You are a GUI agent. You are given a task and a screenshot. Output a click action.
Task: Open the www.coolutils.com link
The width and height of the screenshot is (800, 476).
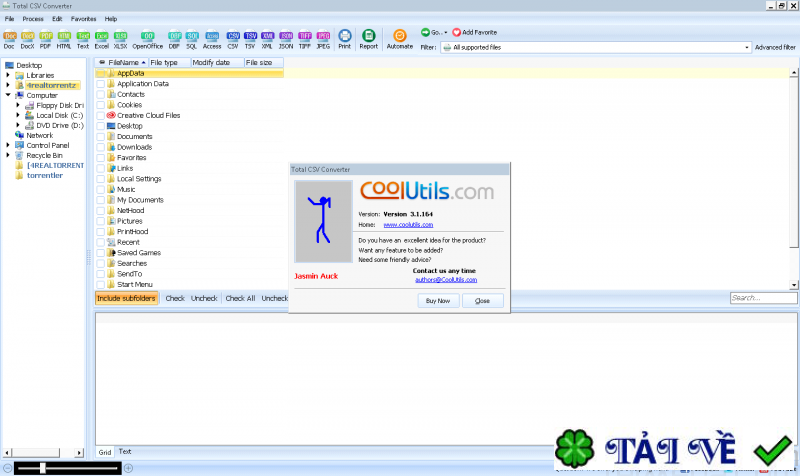coord(408,224)
